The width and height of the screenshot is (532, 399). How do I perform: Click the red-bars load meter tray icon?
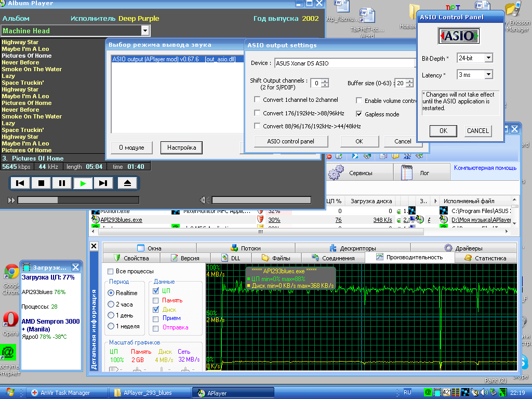[456, 393]
